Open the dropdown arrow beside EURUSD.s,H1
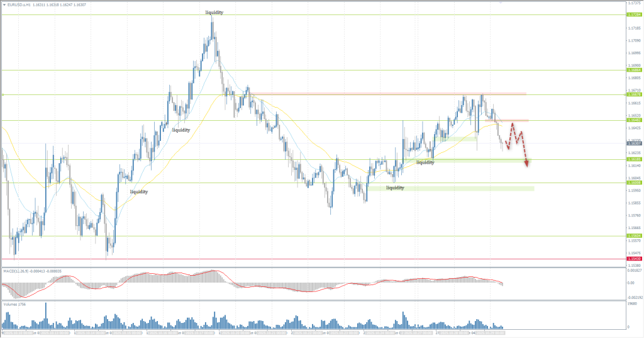This screenshot has width=644, height=338. 3,4
